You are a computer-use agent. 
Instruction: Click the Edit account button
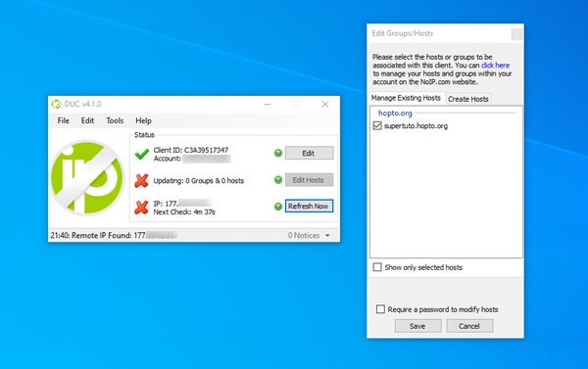click(x=309, y=153)
